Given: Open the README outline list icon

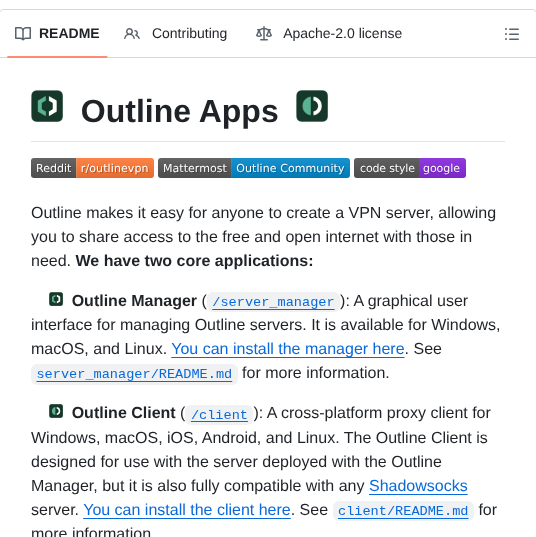Looking at the screenshot, I should (512, 34).
